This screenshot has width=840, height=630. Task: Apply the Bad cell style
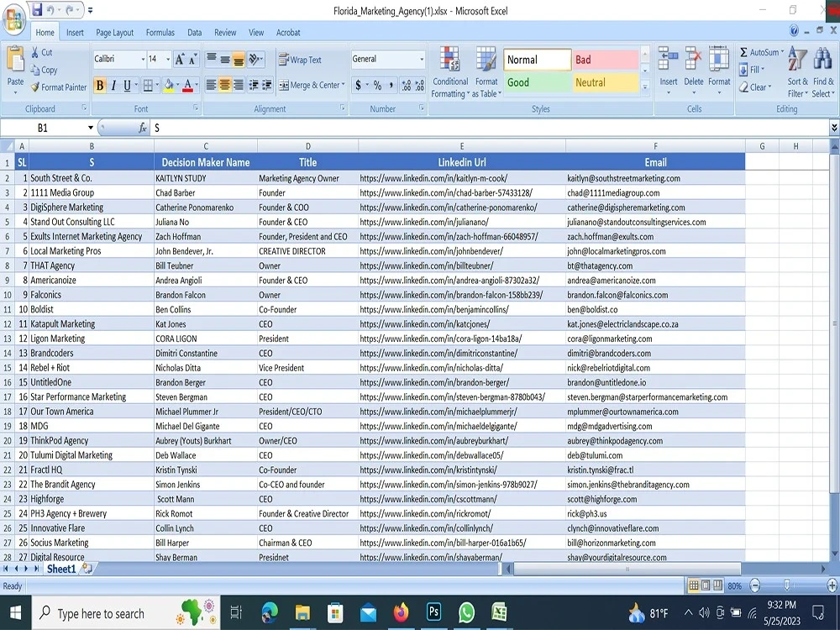coord(606,60)
